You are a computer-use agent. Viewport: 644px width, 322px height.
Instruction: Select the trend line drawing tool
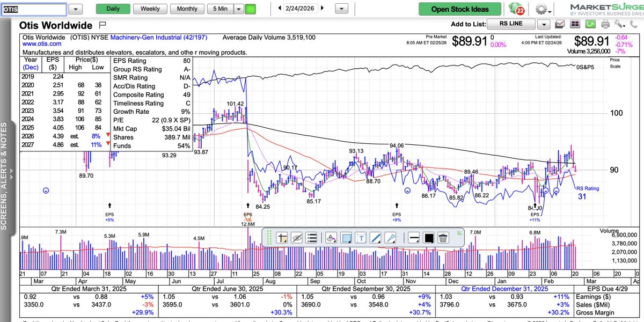(x=375, y=238)
